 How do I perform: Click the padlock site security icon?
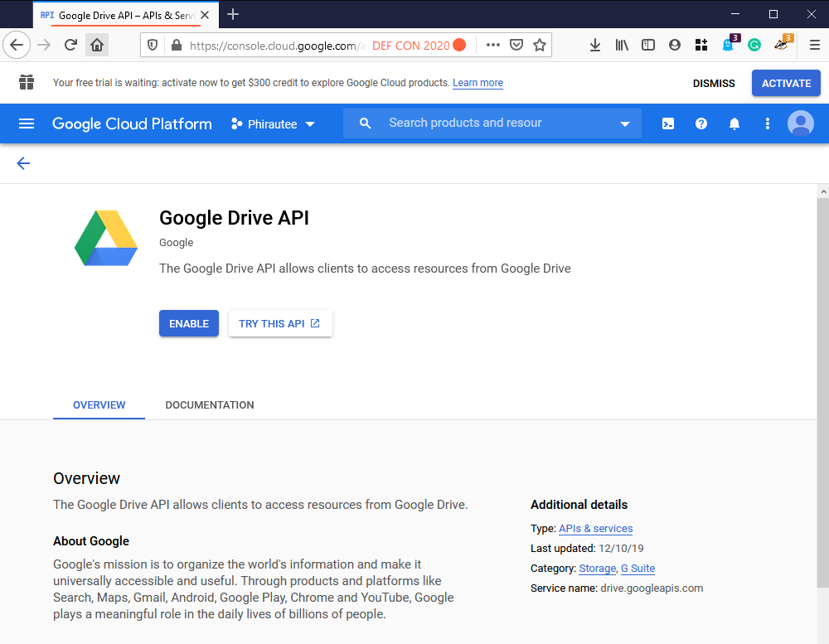pos(177,45)
